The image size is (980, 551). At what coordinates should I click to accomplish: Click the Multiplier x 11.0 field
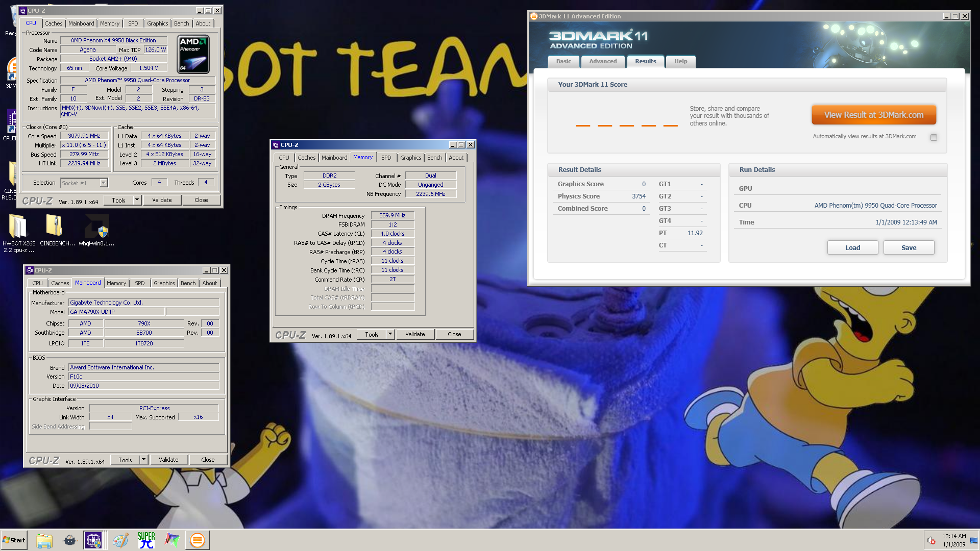(84, 145)
